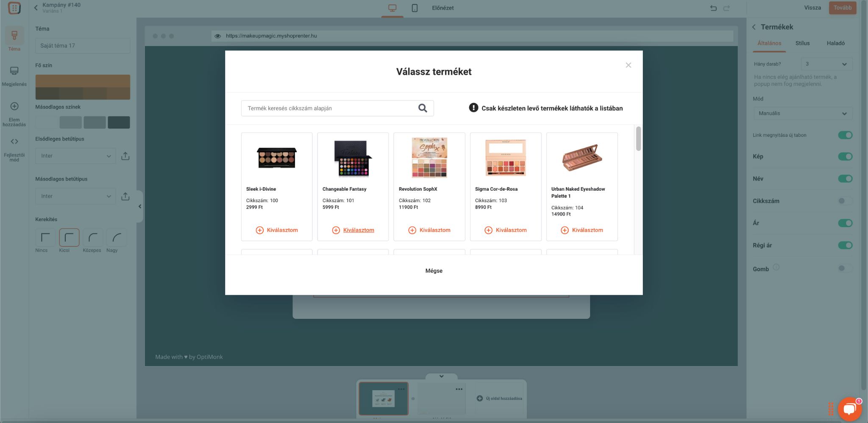Image resolution: width=868 pixels, height=423 pixels.
Task: Close the Válassz terméket dialog
Action: coord(628,65)
